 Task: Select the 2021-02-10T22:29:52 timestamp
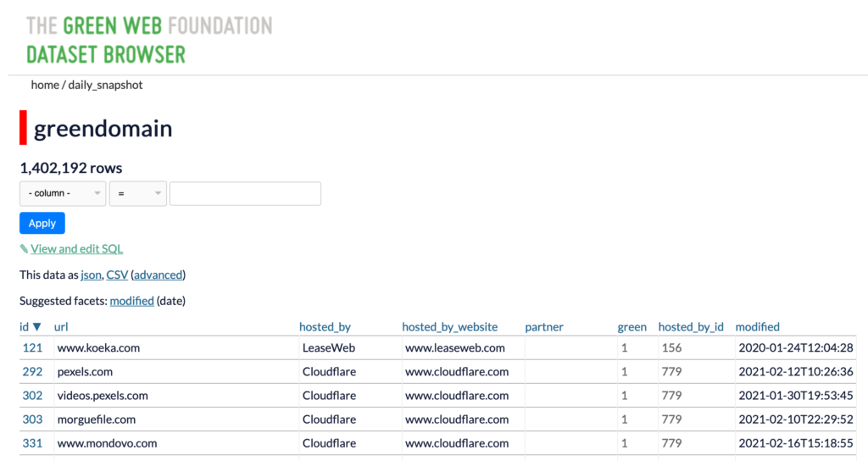tap(795, 419)
